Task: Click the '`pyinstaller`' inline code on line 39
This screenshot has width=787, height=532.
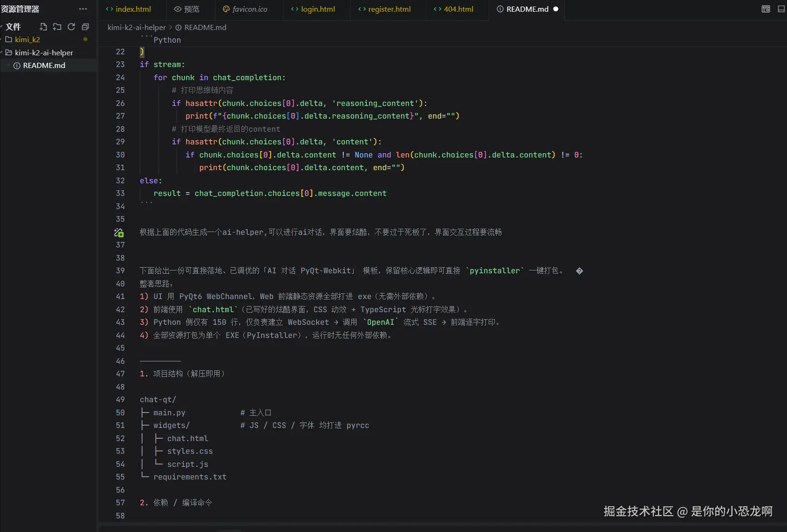Action: [495, 271]
